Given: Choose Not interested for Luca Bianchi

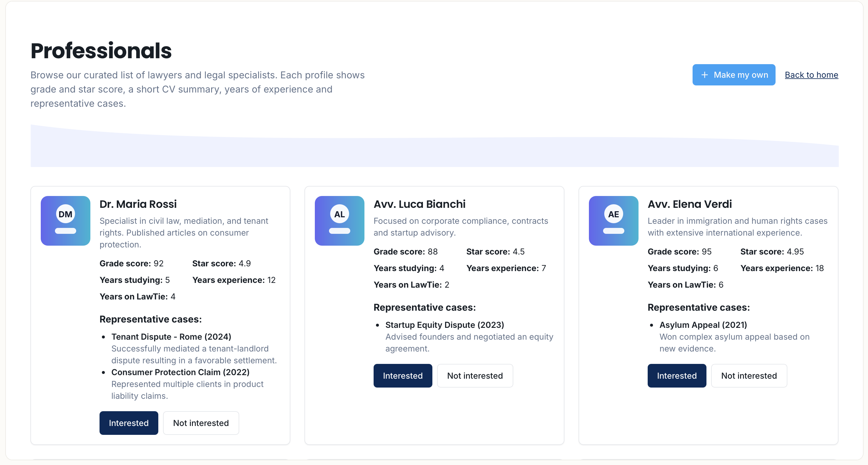Looking at the screenshot, I should coord(475,376).
